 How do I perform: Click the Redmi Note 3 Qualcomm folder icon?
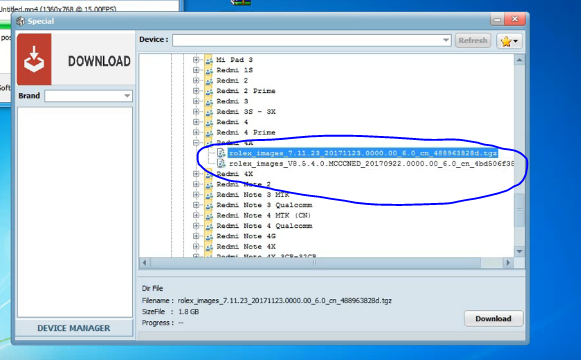pos(209,205)
